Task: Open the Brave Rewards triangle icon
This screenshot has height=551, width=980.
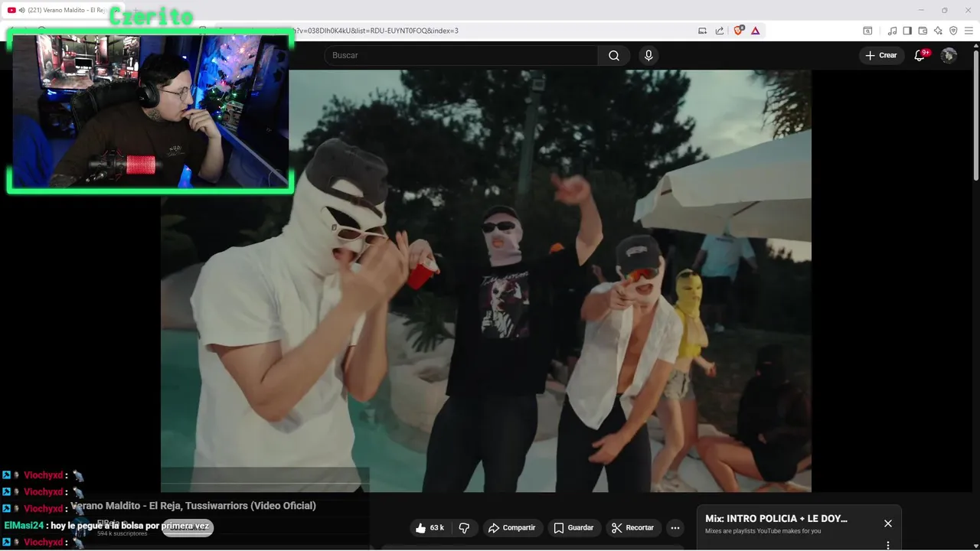Action: pos(756,31)
